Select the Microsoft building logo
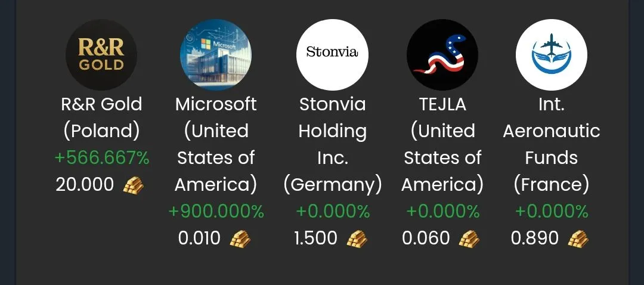 tap(216, 55)
